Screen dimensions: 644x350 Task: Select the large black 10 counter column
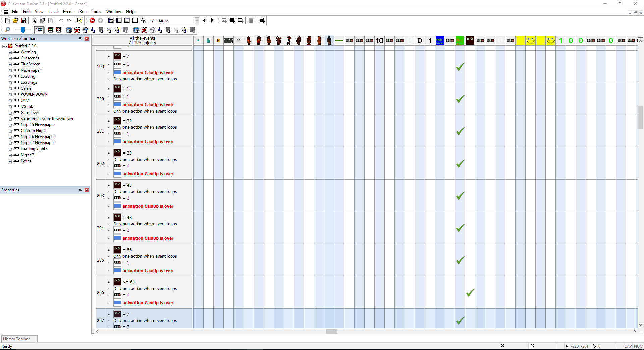pos(379,41)
